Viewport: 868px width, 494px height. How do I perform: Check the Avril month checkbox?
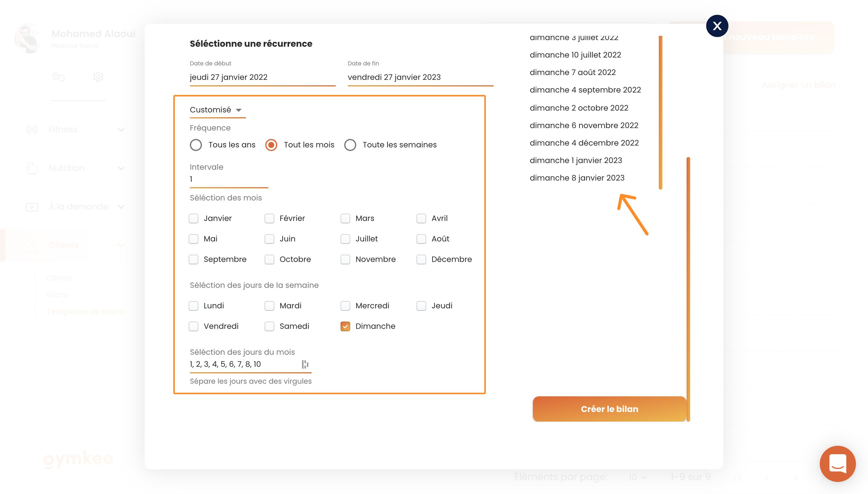pos(421,218)
